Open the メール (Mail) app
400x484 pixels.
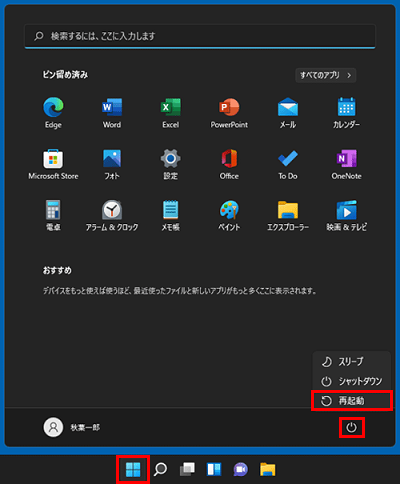coord(288,113)
